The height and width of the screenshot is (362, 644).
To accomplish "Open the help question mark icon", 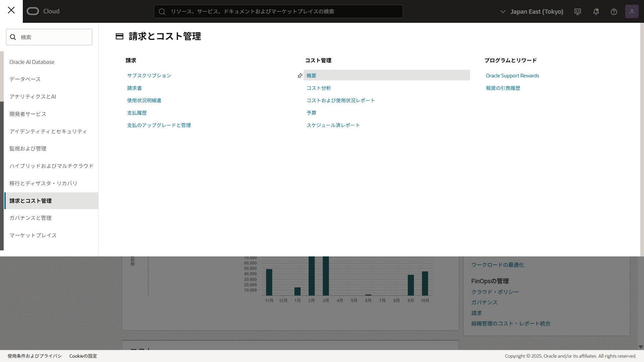I will [x=614, y=12].
